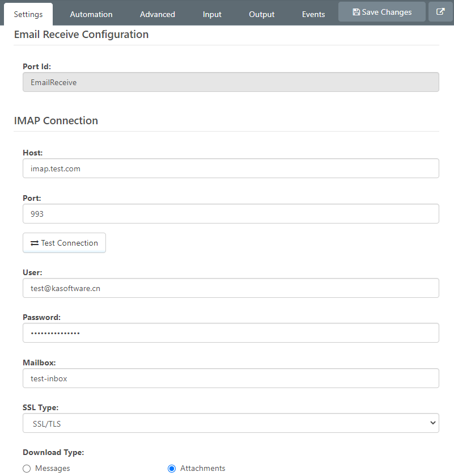Focus the Password input field
The height and width of the screenshot is (476, 454).
(x=231, y=333)
